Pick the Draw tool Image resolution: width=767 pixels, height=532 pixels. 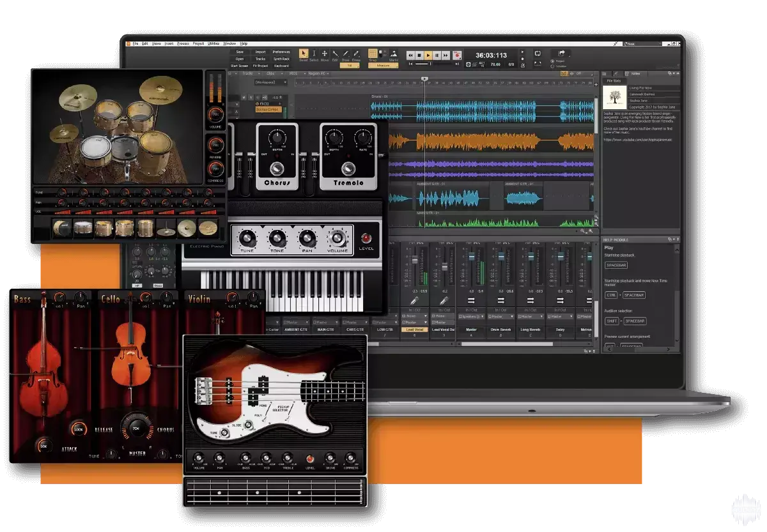346,54
